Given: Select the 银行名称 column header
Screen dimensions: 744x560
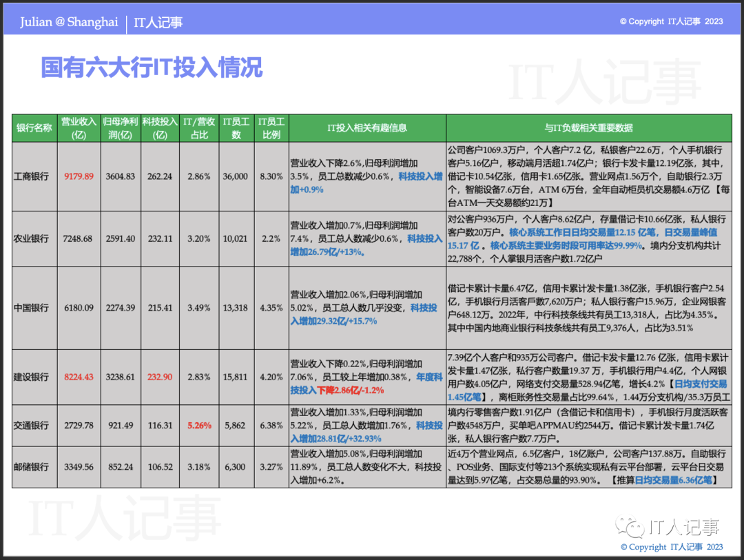Looking at the screenshot, I should pyautogui.click(x=34, y=128).
